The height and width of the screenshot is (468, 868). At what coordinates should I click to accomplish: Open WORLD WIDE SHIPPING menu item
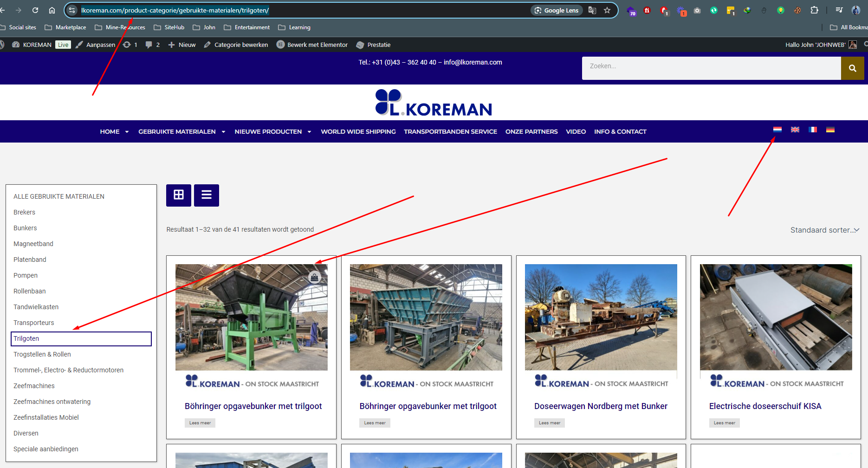tap(358, 132)
